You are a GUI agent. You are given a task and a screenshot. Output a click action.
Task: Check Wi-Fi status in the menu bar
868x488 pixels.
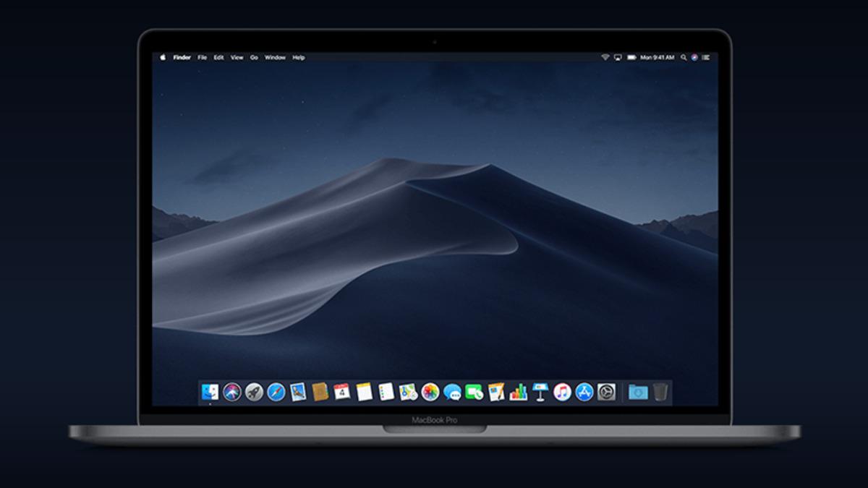point(605,56)
